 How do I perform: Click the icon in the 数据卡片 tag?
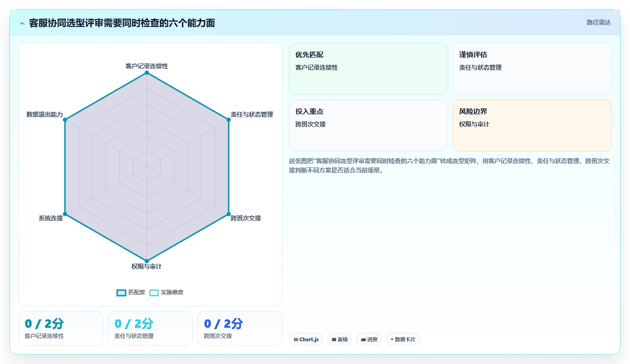[392, 339]
